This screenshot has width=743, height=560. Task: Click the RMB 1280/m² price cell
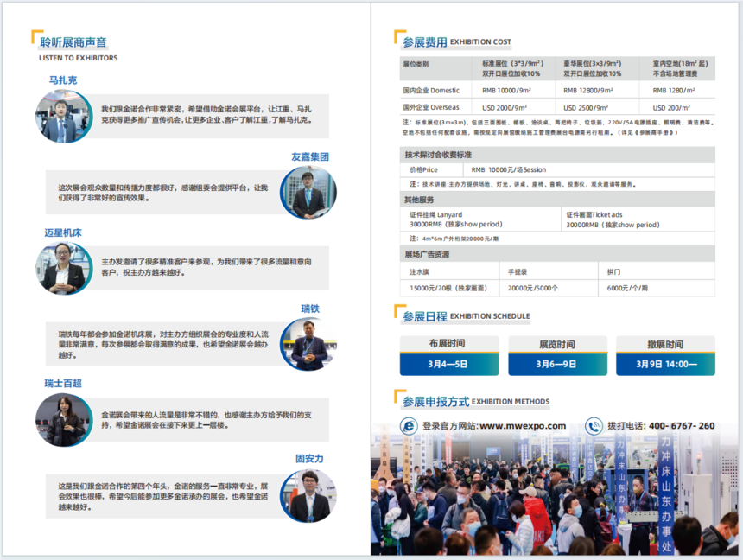coord(673,90)
